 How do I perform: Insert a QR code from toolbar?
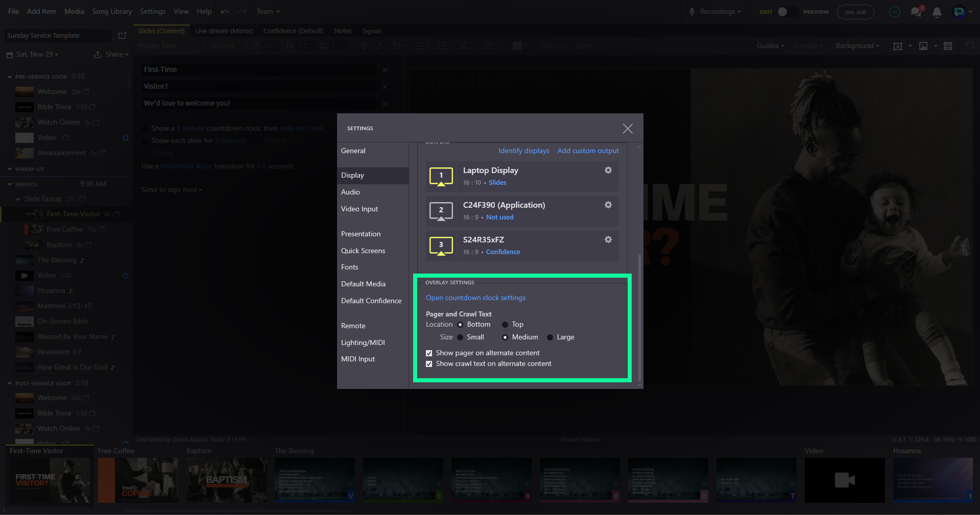pos(948,46)
